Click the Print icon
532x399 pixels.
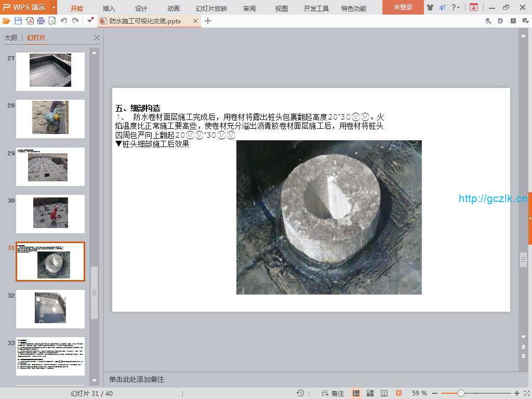[41, 21]
